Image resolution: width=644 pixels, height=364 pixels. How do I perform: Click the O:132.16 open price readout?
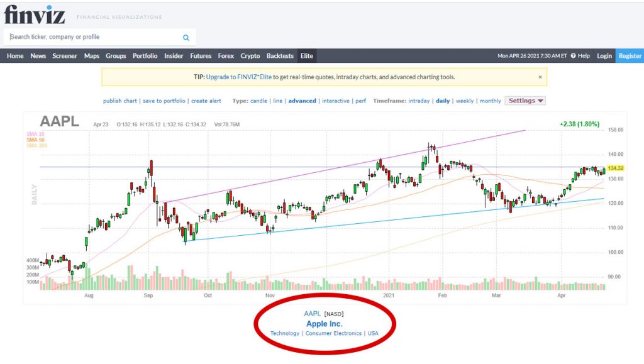(127, 124)
